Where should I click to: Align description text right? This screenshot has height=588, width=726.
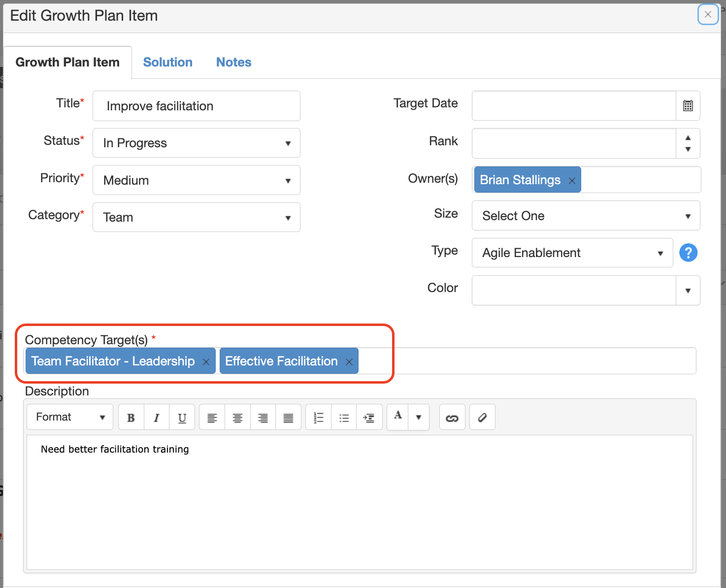pos(263,418)
